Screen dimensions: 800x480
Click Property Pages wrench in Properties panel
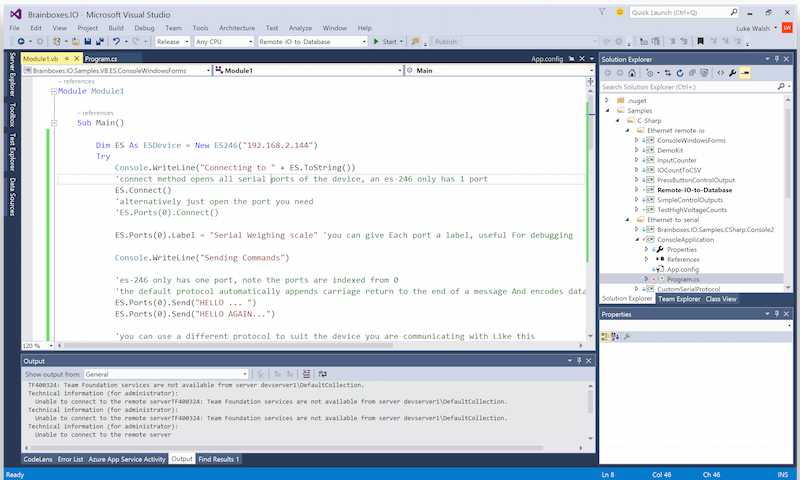click(x=627, y=336)
